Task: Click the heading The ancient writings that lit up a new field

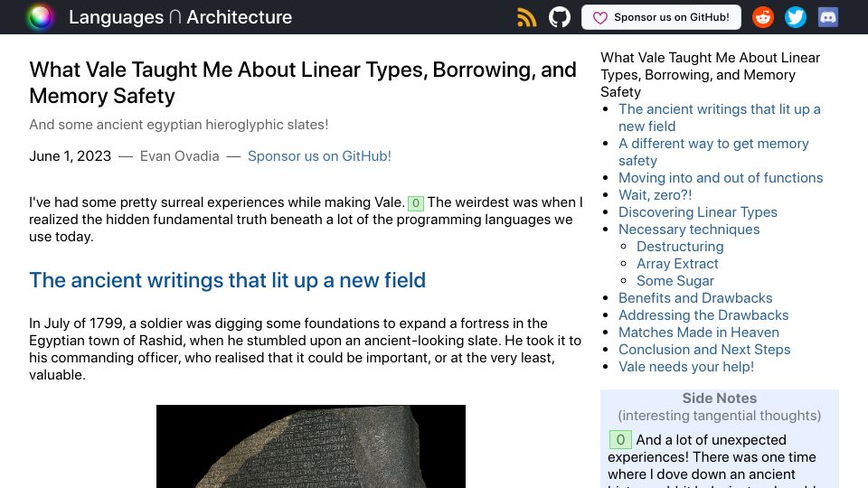Action: 228,280
